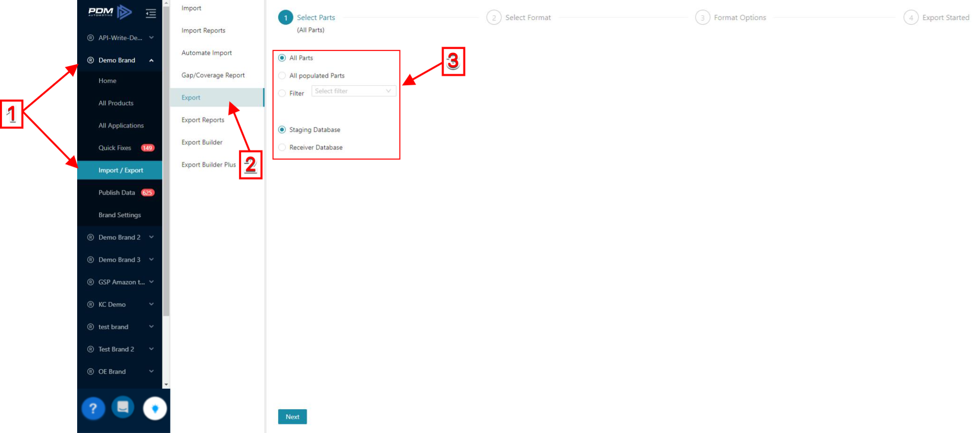
Task: Click the sidebar scrollbar down arrow
Action: tap(166, 384)
